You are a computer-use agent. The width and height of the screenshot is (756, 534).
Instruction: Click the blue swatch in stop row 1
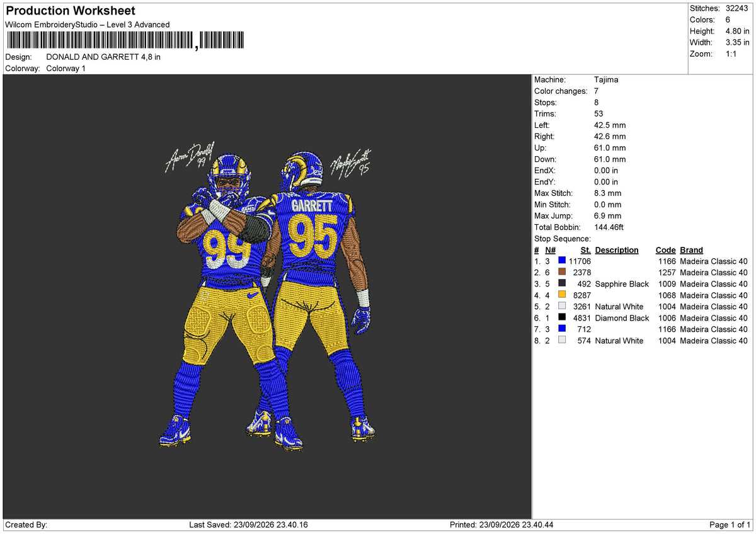click(x=562, y=261)
